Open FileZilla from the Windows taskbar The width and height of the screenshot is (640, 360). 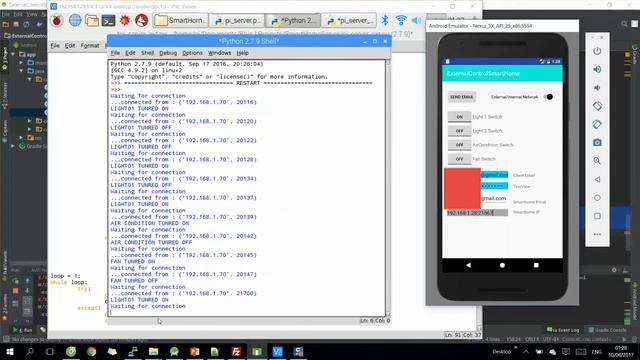pos(236,351)
